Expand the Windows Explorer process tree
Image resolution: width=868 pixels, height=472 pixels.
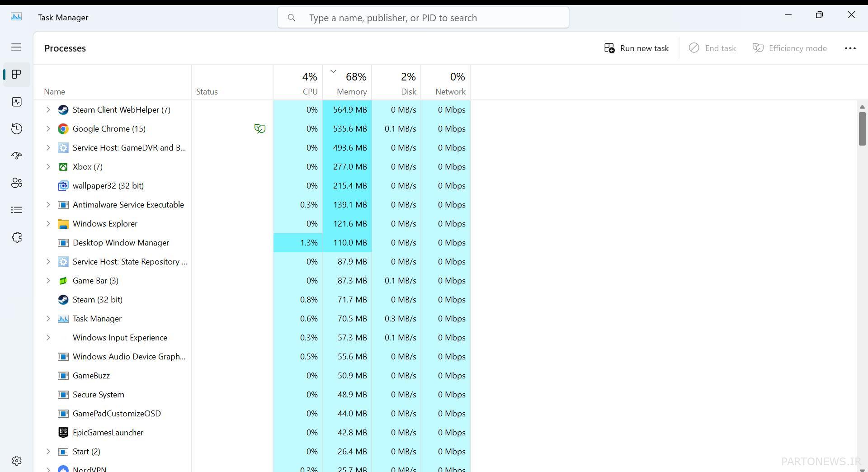(x=48, y=224)
